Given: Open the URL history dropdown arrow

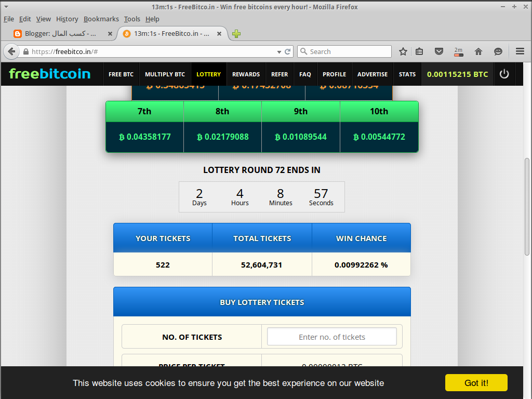Looking at the screenshot, I should (279, 52).
